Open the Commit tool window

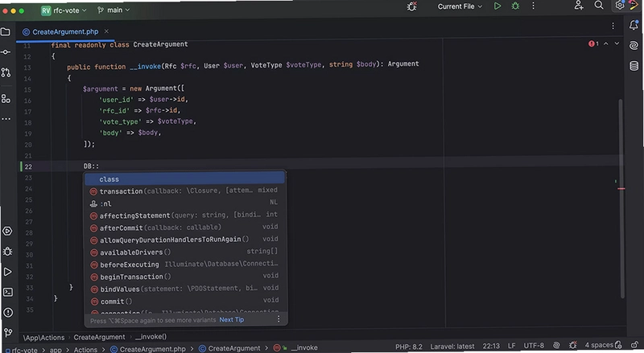(x=6, y=52)
